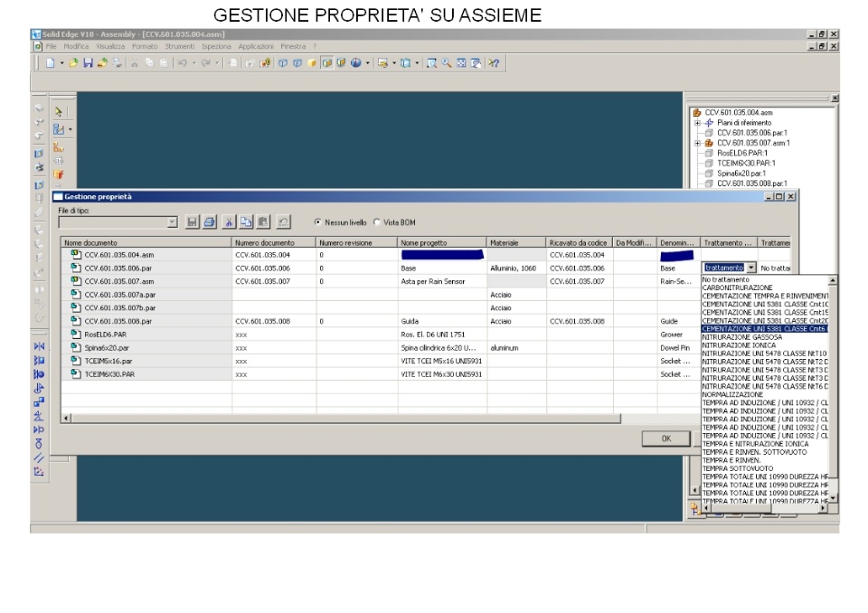
Task: Click the Fit view toolbar icon
Action: tap(461, 63)
